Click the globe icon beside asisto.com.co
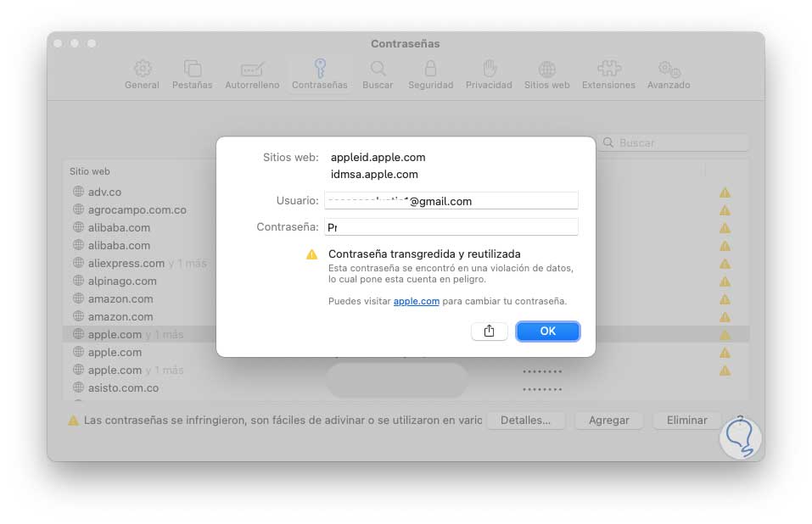 [78, 387]
